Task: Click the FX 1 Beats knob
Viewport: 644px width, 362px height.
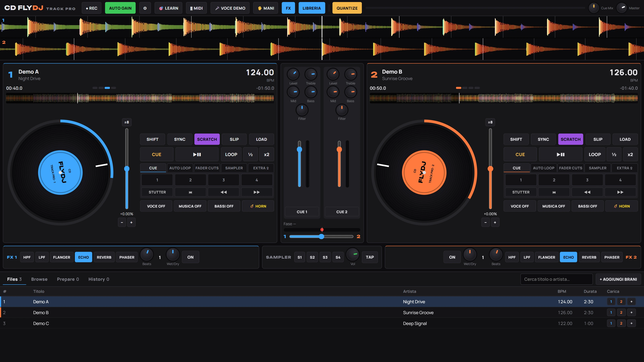Action: pos(147,254)
